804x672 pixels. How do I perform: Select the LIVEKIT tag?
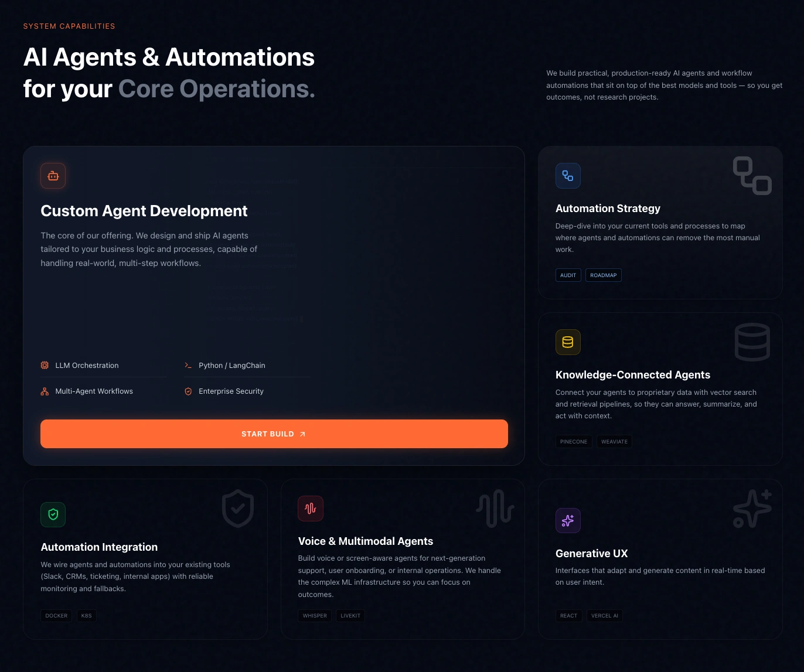350,616
